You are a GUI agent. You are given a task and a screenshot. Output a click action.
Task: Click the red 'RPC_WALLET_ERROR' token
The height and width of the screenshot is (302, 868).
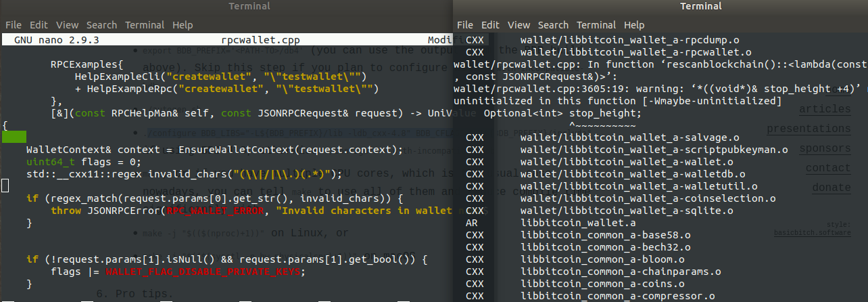tap(214, 211)
